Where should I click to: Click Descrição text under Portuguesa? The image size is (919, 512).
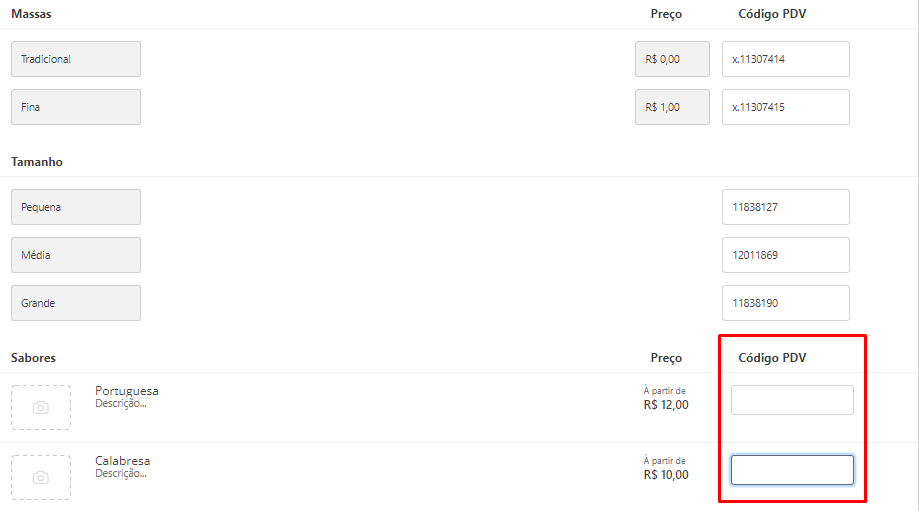pyautogui.click(x=121, y=404)
